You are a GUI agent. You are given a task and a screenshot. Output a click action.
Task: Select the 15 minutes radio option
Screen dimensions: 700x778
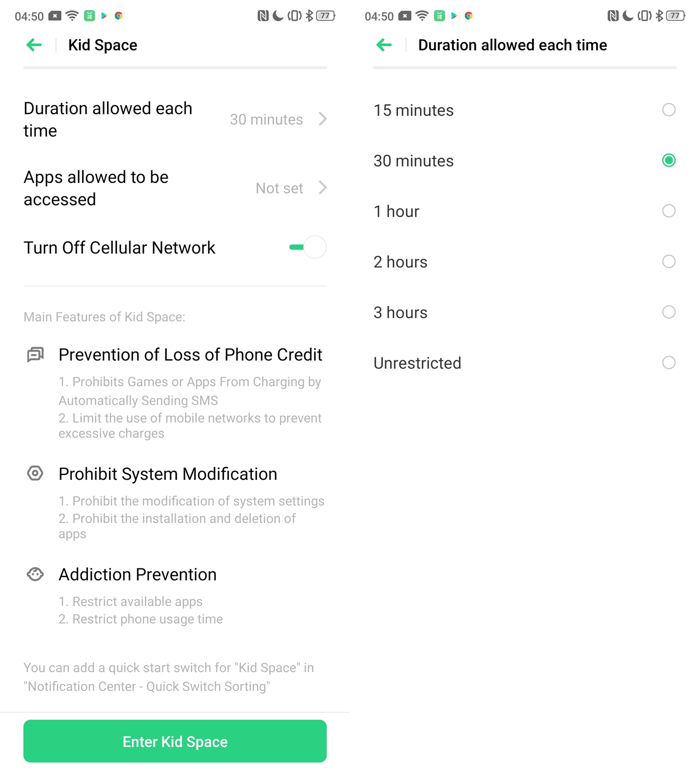[x=669, y=110]
